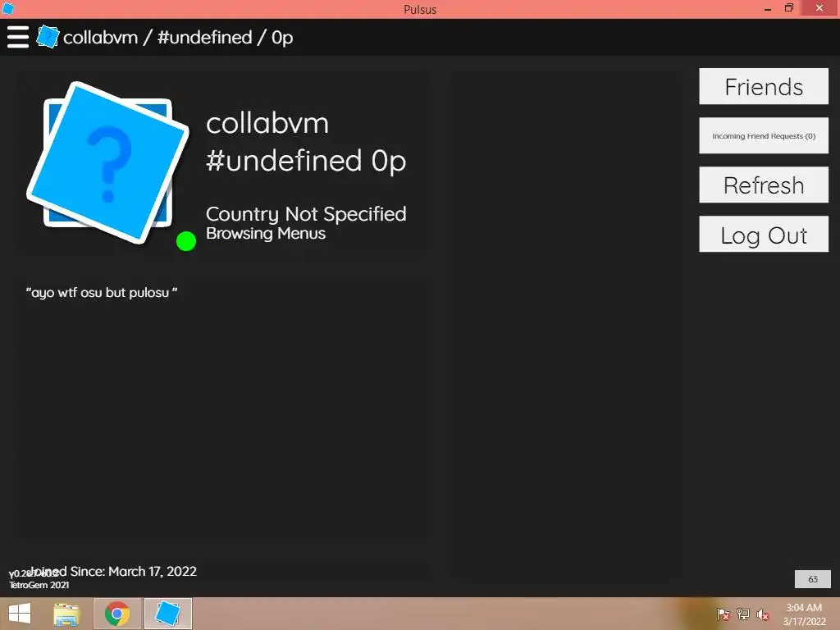Click the Pulsus taskbar icon
The image size is (840, 630).
(x=167, y=614)
